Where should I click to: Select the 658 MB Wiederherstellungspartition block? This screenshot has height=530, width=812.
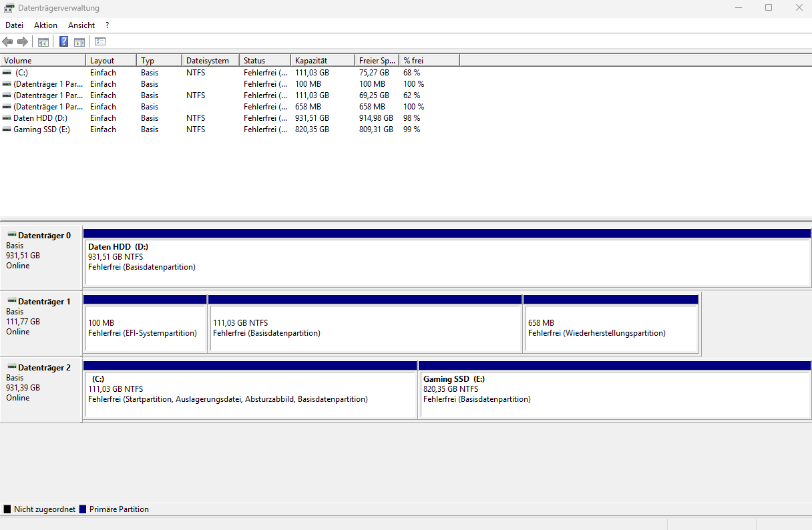coord(611,323)
